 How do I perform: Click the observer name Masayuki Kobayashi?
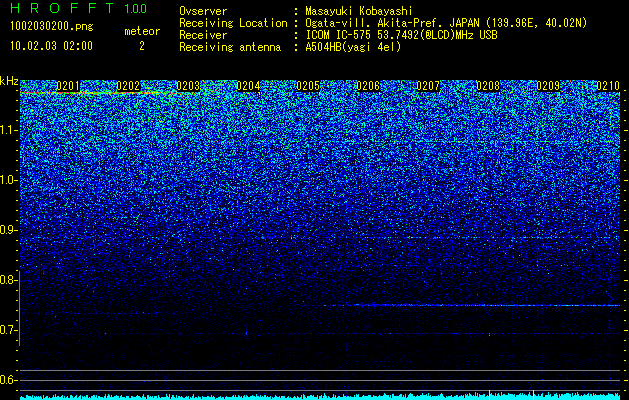(x=359, y=11)
